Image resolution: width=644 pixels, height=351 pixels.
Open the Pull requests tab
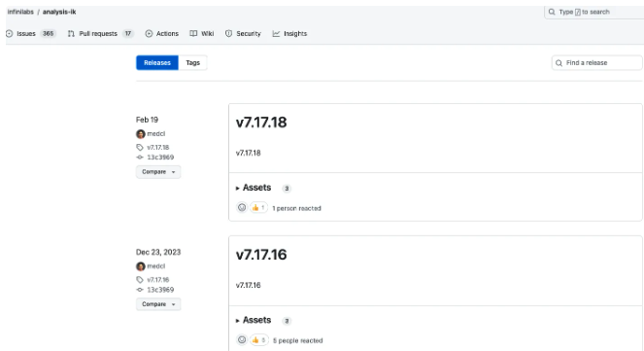(x=100, y=34)
